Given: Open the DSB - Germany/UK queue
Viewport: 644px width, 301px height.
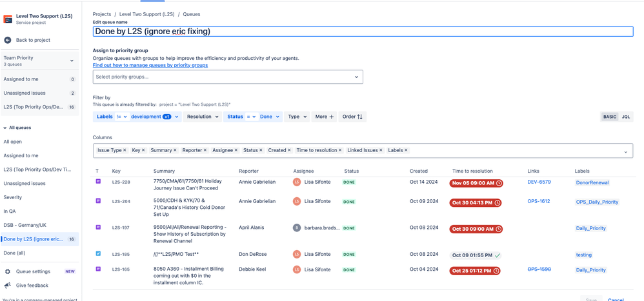Looking at the screenshot, I should pyautogui.click(x=25, y=225).
